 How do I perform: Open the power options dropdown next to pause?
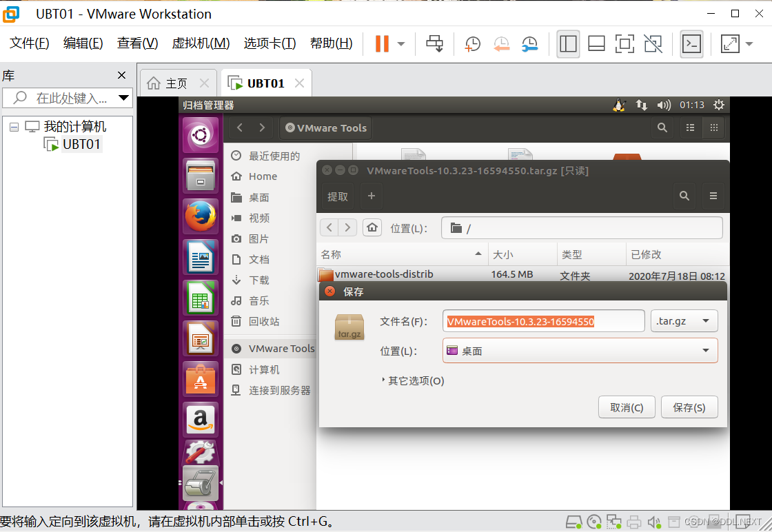(400, 44)
